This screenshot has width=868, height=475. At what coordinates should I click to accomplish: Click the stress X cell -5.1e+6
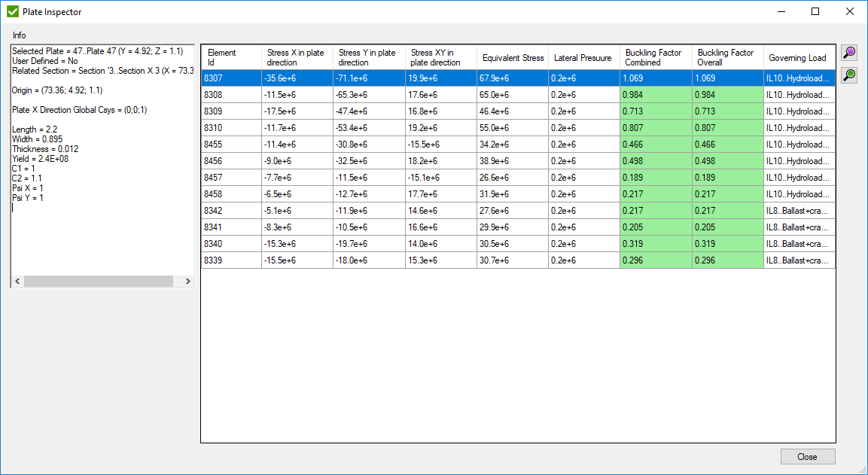point(297,211)
